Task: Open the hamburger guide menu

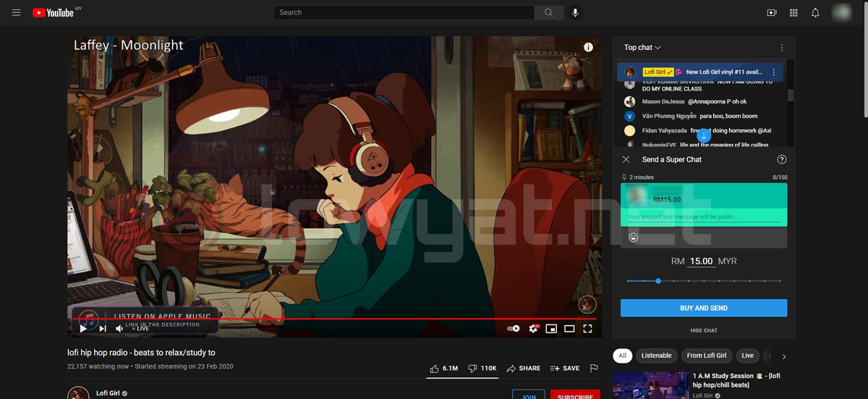Action: [x=16, y=12]
